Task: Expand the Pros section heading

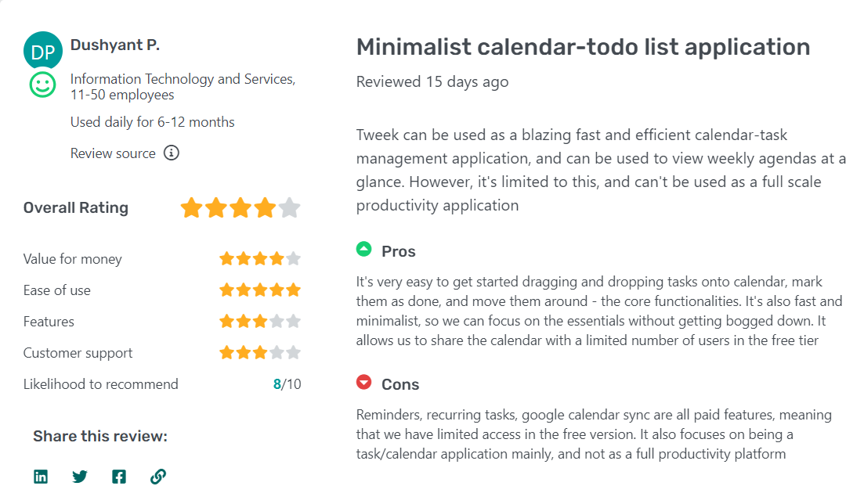Action: [398, 251]
